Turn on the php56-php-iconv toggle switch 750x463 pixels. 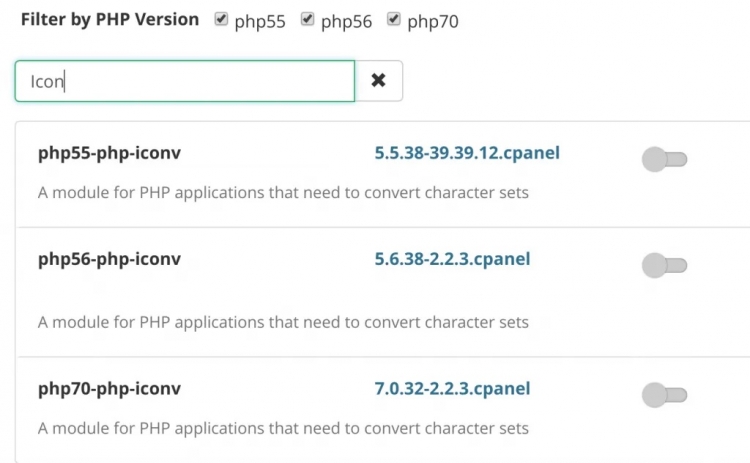pos(664,265)
